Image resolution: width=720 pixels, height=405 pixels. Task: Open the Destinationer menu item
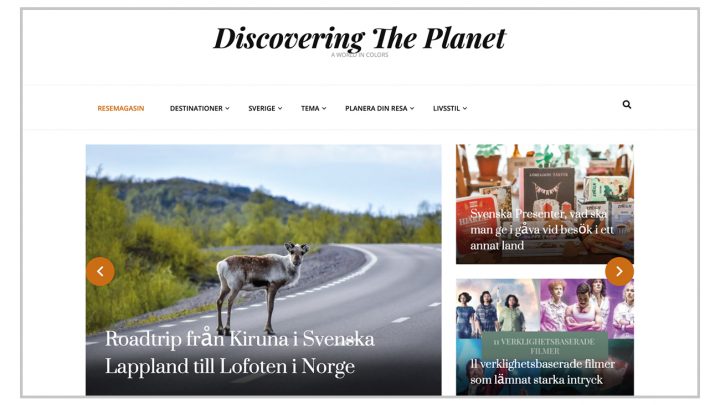click(196, 108)
